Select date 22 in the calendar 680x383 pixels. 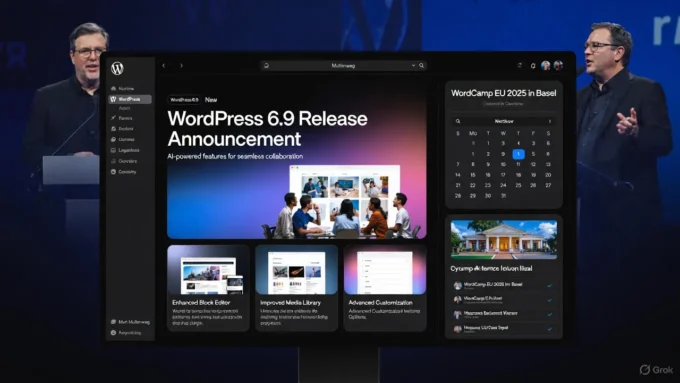(x=473, y=185)
